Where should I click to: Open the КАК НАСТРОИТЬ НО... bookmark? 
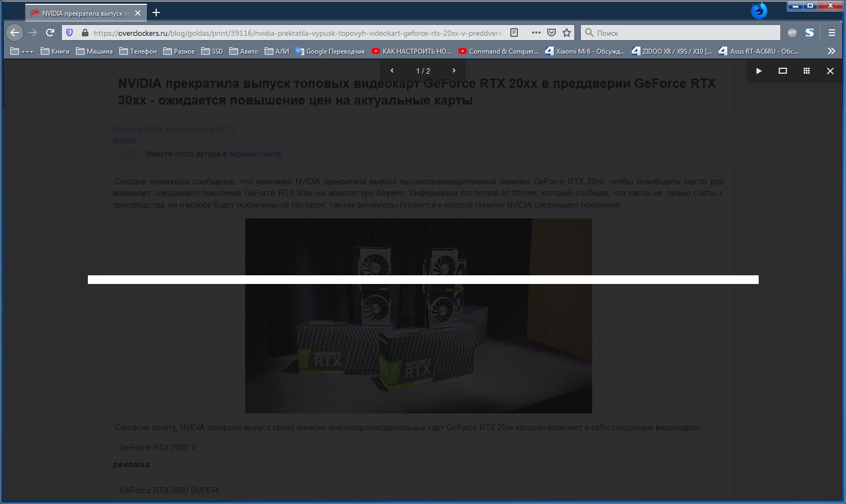412,51
